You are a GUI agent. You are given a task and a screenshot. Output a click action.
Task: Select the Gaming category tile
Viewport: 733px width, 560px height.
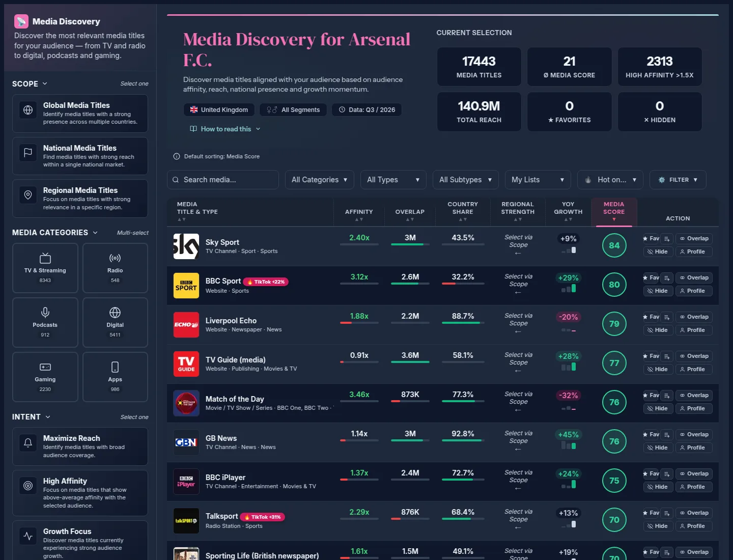pyautogui.click(x=45, y=377)
